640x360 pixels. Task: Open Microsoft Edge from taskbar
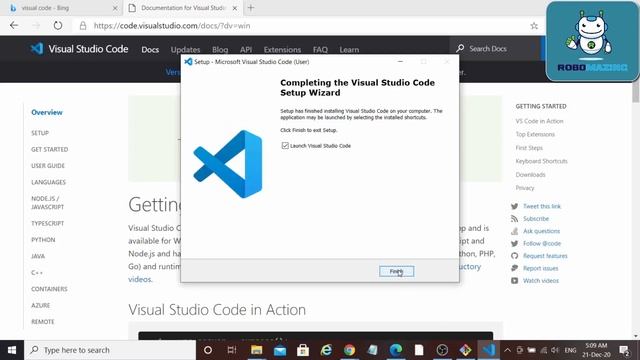(x=396, y=350)
